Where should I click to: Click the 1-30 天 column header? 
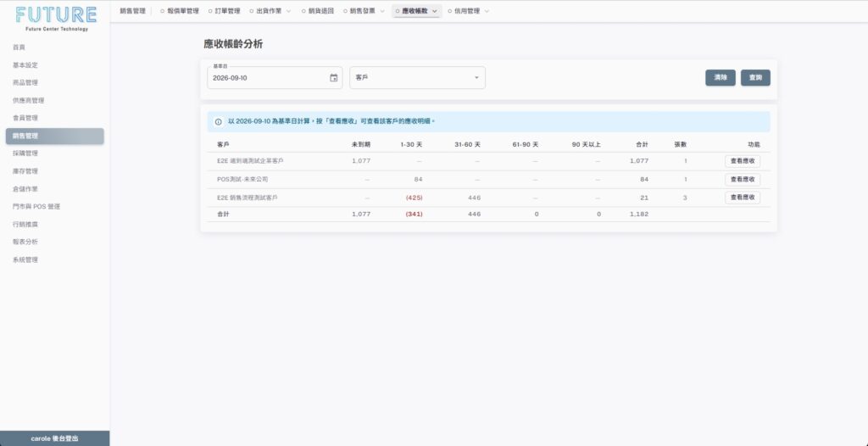point(411,145)
